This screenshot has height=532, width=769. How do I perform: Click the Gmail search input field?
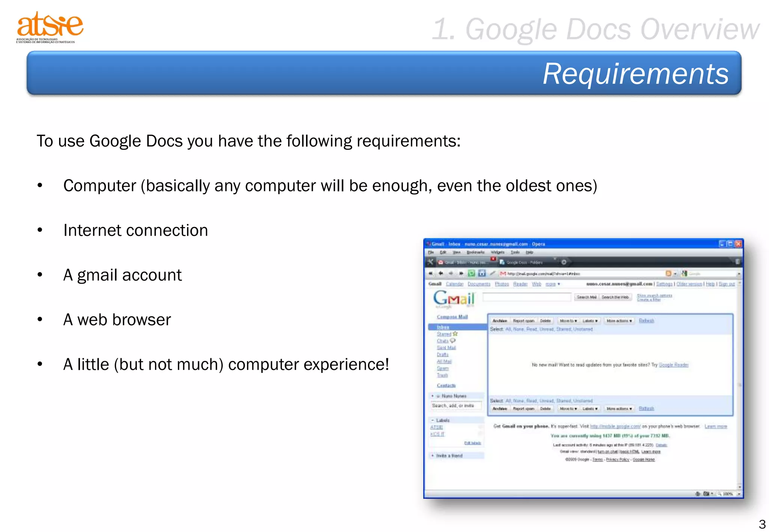click(527, 297)
